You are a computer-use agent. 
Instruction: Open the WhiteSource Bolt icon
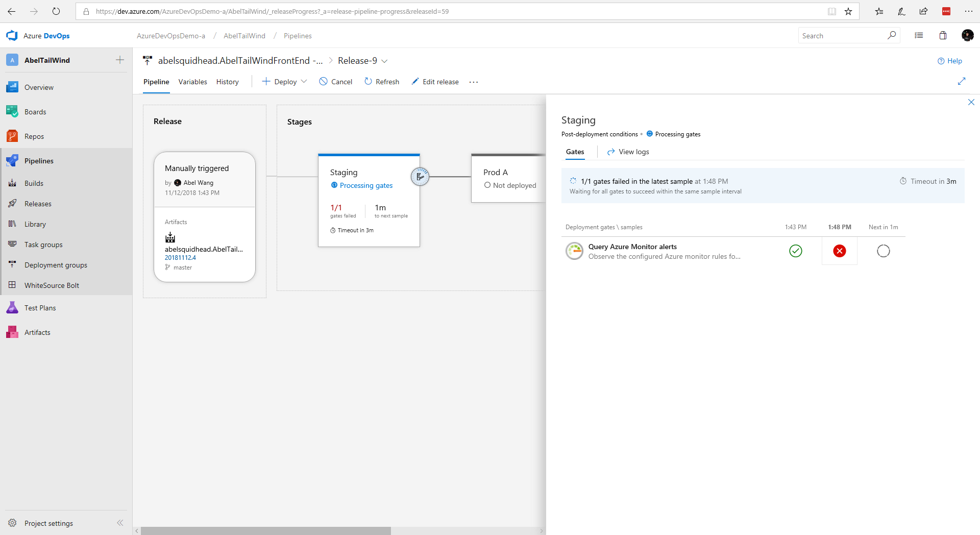(x=12, y=285)
